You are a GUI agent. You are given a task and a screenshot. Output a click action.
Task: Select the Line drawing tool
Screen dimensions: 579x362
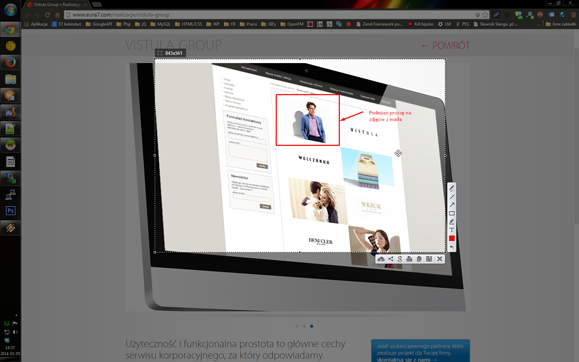452,197
